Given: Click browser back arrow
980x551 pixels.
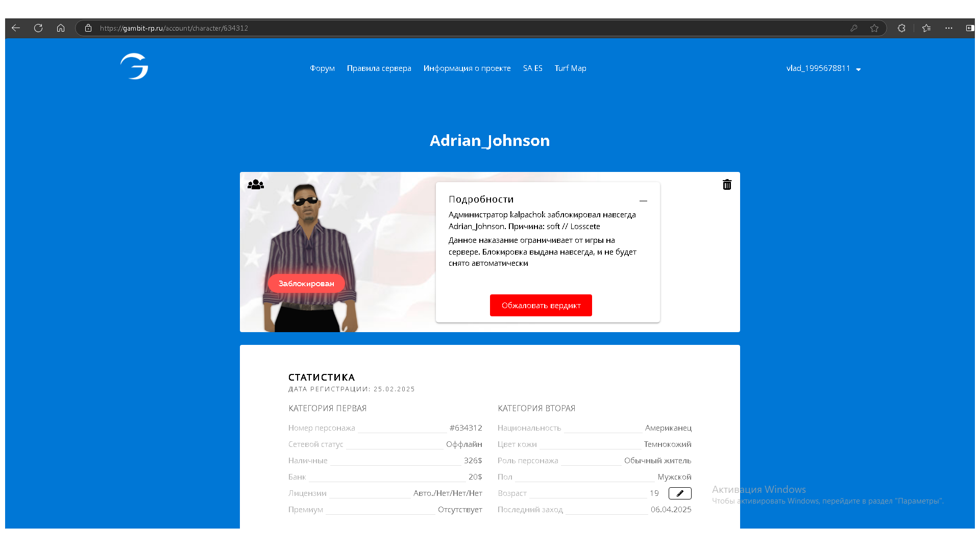Looking at the screenshot, I should point(16,28).
